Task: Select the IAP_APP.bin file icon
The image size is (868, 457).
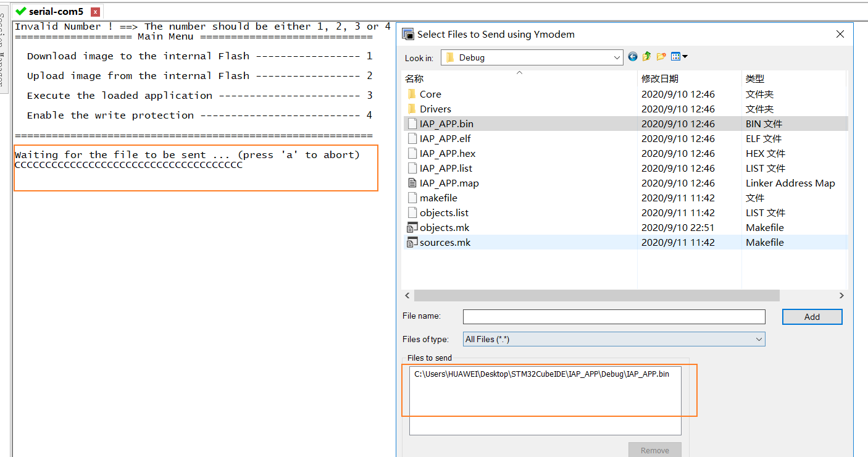Action: (x=412, y=124)
